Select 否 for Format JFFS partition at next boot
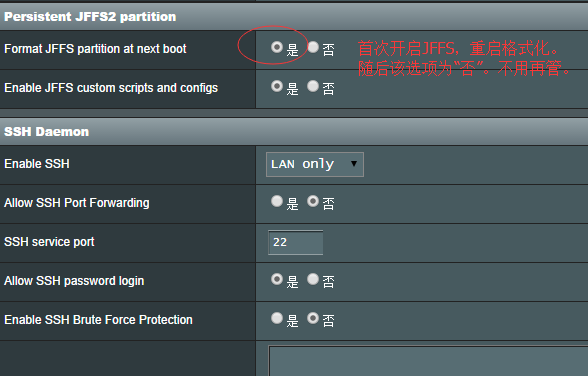This screenshot has height=376, width=588. pyautogui.click(x=313, y=47)
